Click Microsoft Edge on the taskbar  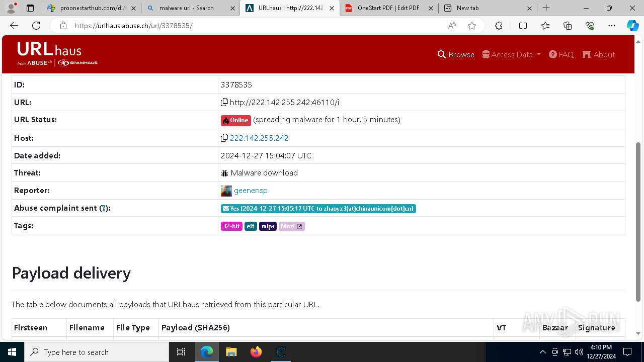(x=207, y=352)
